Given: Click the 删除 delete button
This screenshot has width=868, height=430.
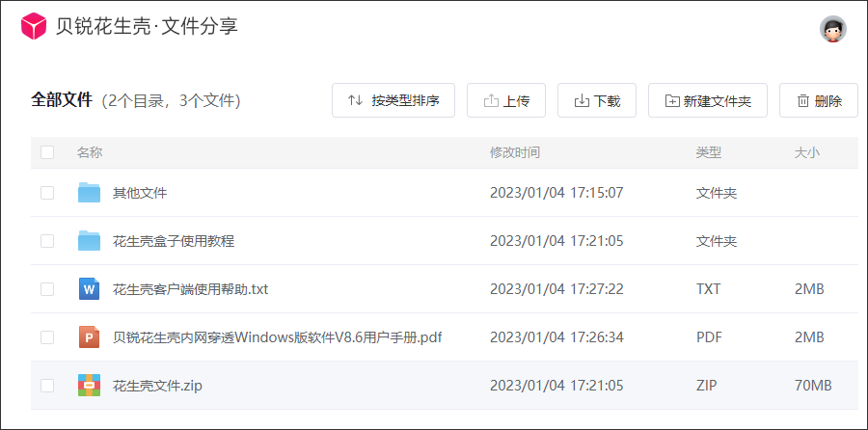Looking at the screenshot, I should 819,100.
